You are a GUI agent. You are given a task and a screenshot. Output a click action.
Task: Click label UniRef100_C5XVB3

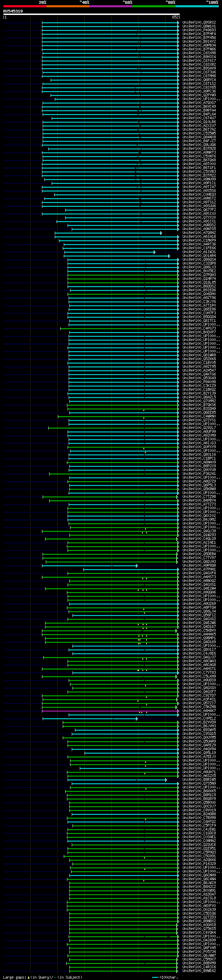pos(199,172)
